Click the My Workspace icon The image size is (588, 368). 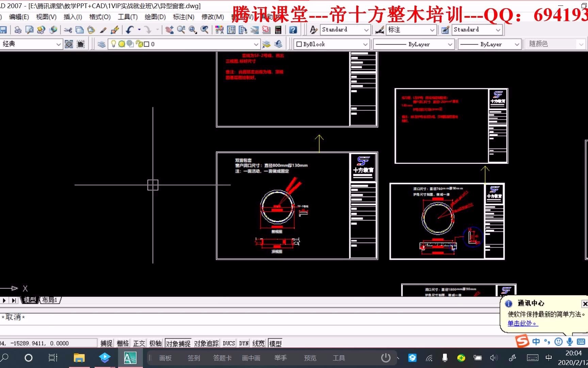[81, 44]
